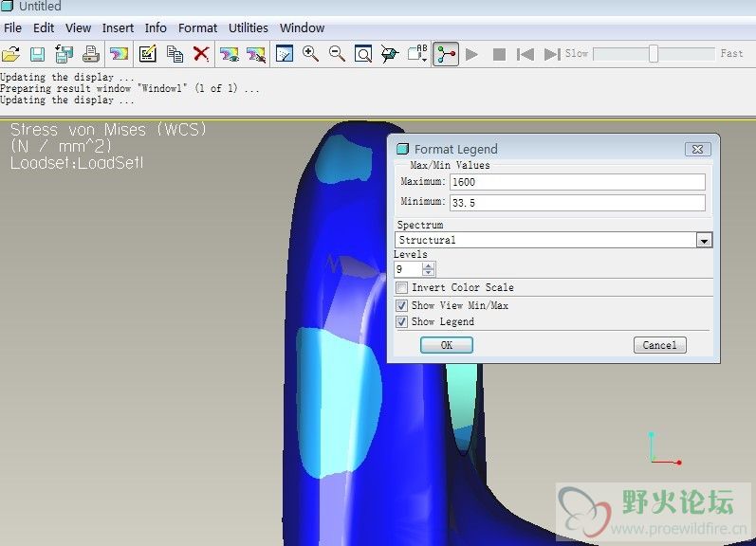The image size is (756, 546).
Task: Uncheck Show View Min/Max checkbox
Action: click(x=401, y=305)
